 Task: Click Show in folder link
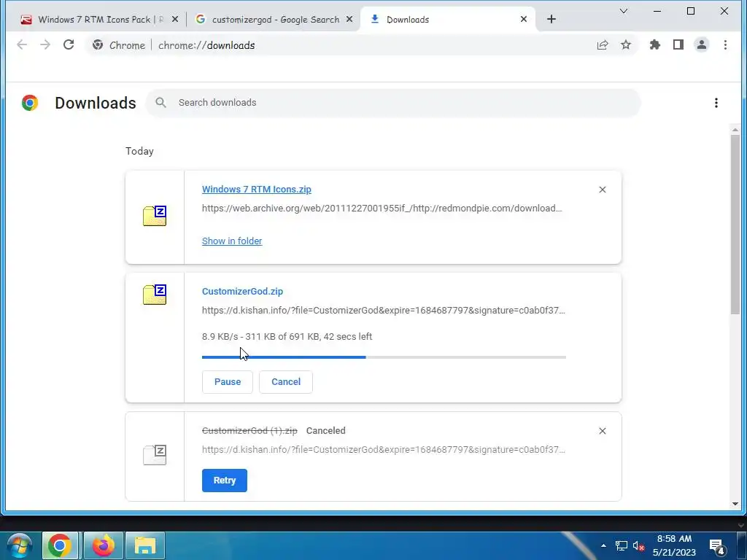(x=232, y=241)
